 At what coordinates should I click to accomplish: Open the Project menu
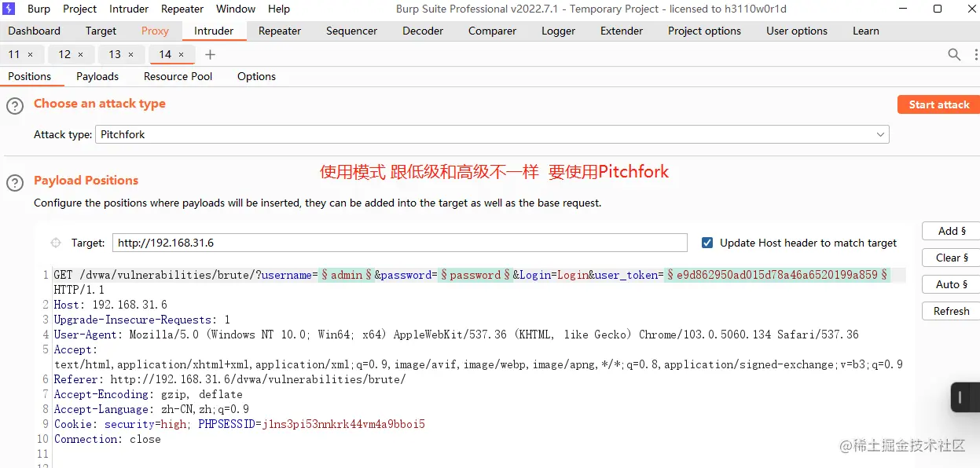tap(79, 9)
